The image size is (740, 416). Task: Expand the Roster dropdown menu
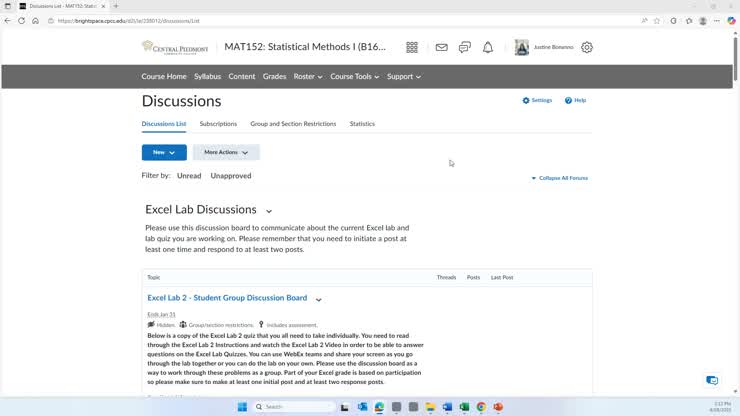pyautogui.click(x=308, y=76)
